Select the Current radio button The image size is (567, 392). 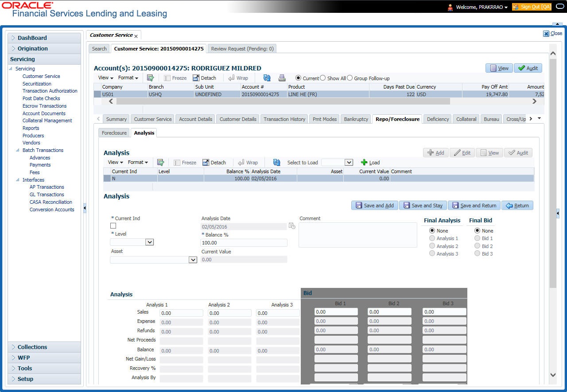click(299, 78)
